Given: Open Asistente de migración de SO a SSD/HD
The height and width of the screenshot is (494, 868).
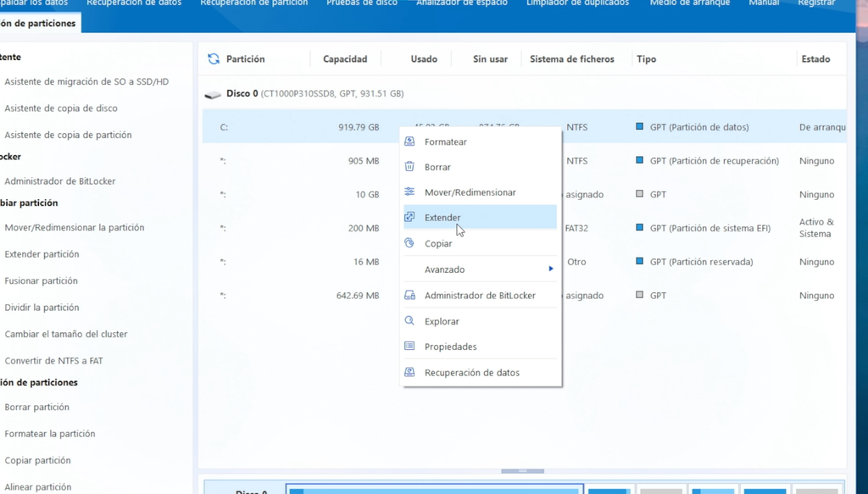Looking at the screenshot, I should click(x=86, y=81).
